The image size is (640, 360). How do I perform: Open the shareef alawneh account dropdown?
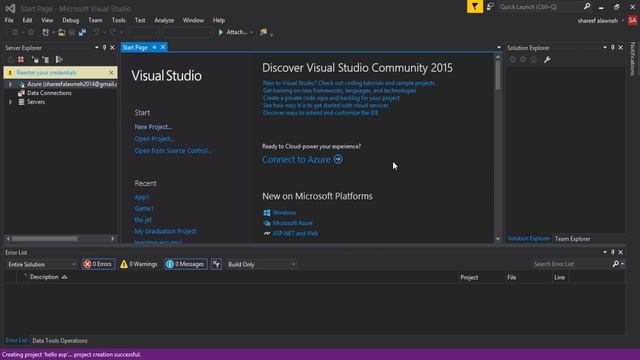tap(623, 21)
